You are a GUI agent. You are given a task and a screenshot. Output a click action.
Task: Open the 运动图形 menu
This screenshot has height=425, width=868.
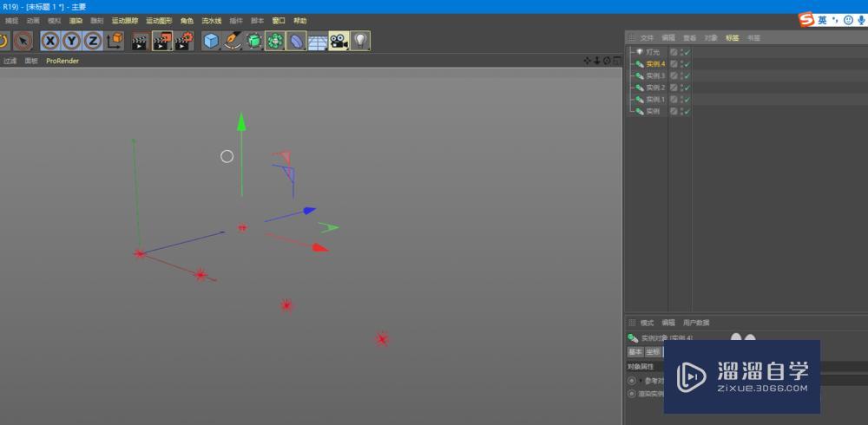coord(159,21)
